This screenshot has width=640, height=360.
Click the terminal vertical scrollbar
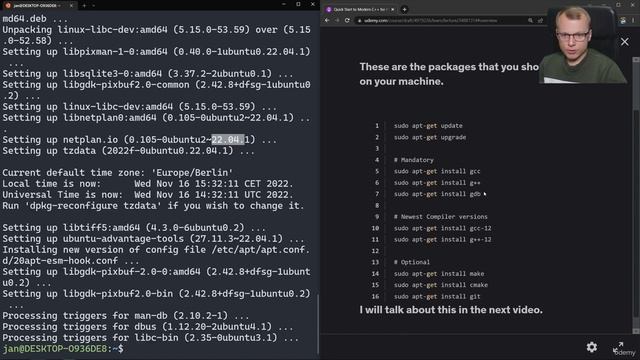click(318, 324)
